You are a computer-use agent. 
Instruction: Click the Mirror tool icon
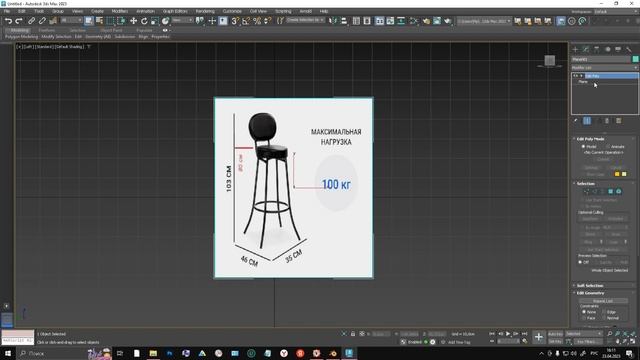tap(333, 21)
